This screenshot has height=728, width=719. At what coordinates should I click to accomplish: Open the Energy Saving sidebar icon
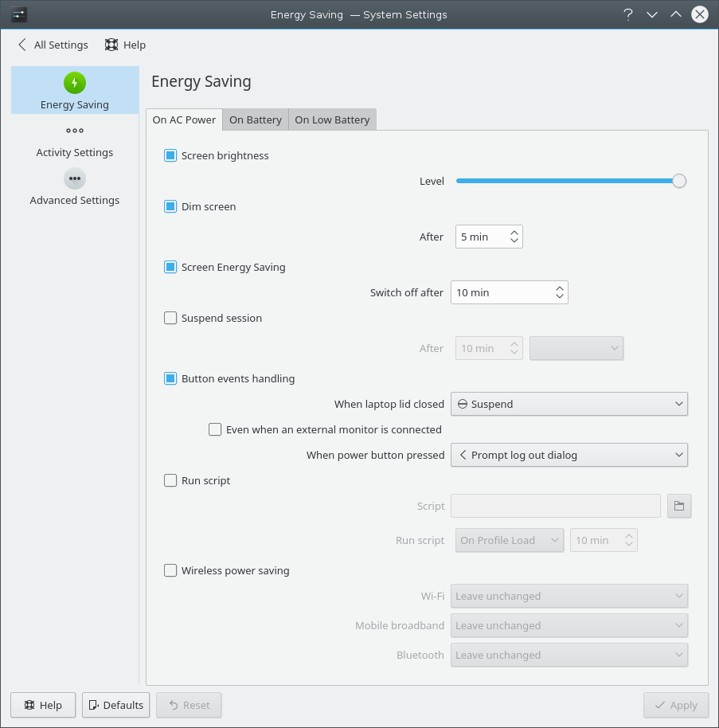coord(75,83)
